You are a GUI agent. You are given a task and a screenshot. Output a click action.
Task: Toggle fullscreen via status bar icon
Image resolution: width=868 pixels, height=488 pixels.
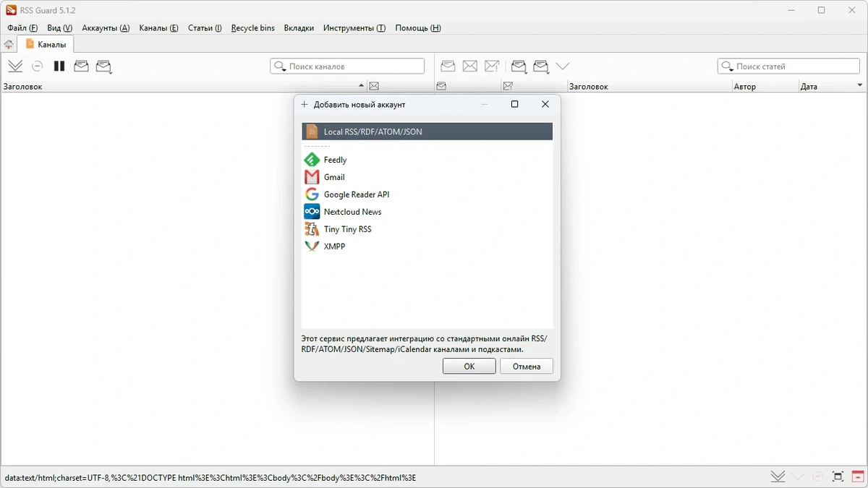(x=838, y=476)
